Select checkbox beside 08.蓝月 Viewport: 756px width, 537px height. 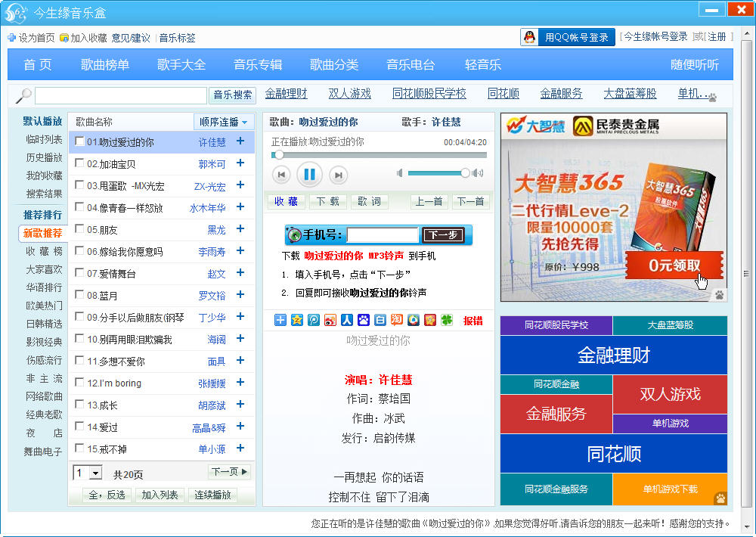[x=79, y=295]
